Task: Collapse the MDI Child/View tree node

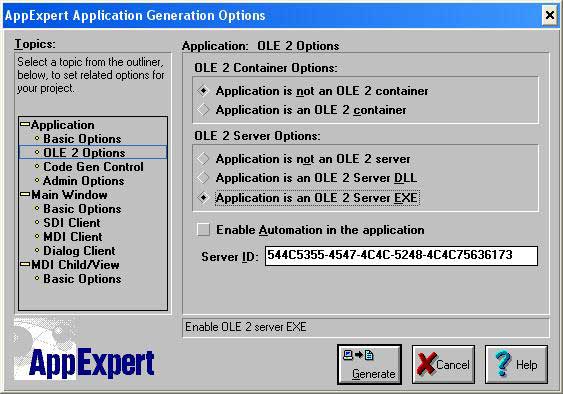Action: [x=25, y=264]
